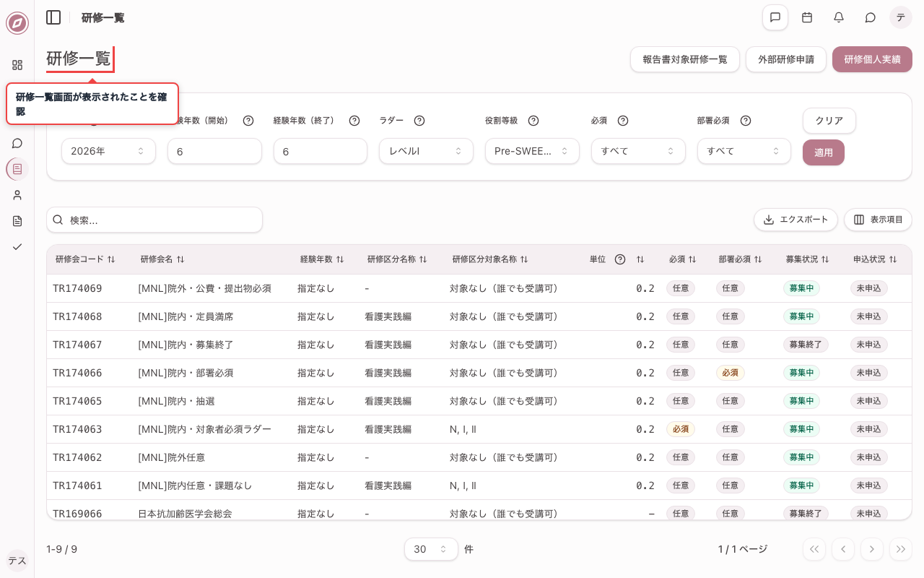
Task: Open the notifications bell icon
Action: [839, 17]
